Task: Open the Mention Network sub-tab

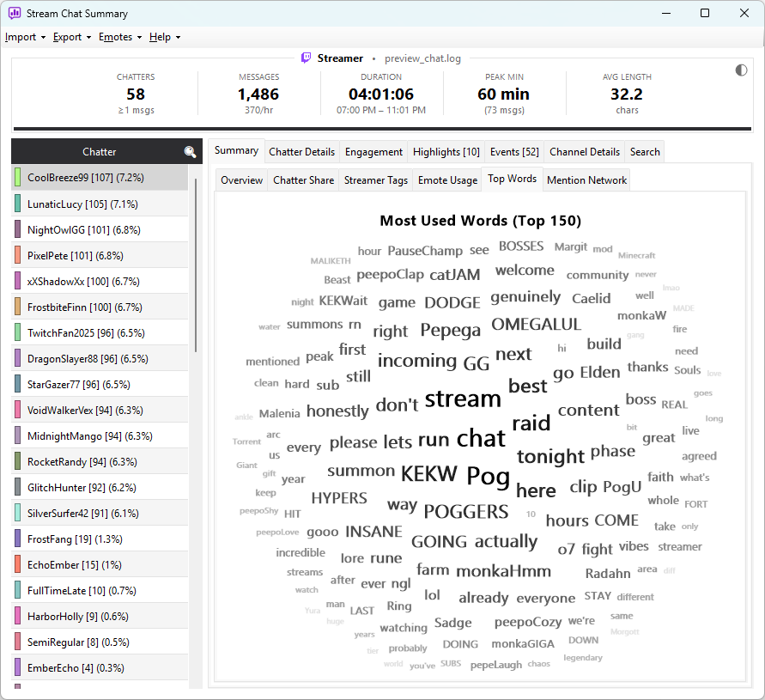Action: [x=586, y=180]
